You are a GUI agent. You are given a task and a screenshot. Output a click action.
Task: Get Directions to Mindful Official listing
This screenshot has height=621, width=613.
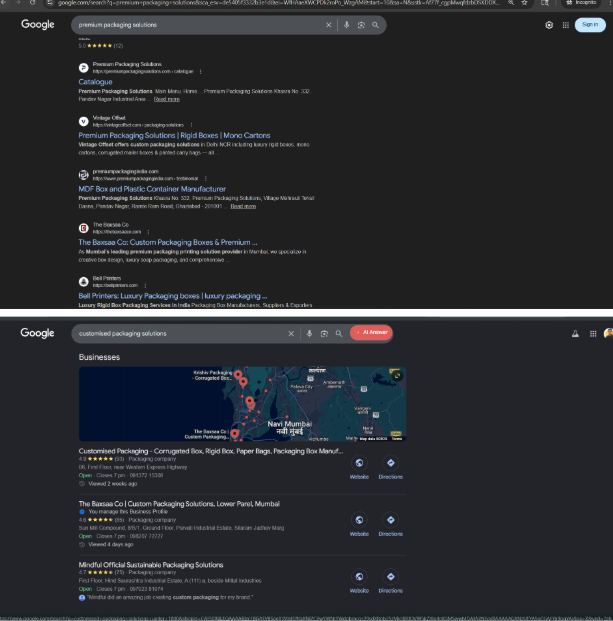tap(390, 581)
